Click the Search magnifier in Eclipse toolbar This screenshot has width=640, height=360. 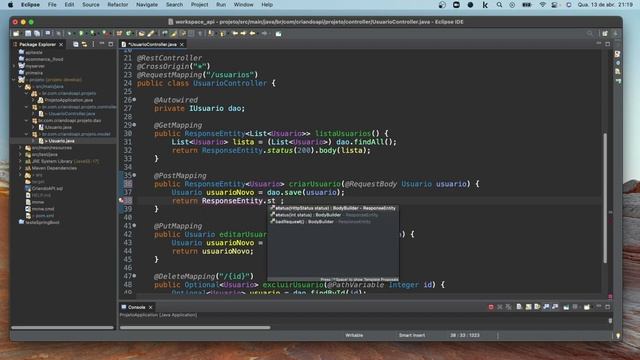point(590,33)
